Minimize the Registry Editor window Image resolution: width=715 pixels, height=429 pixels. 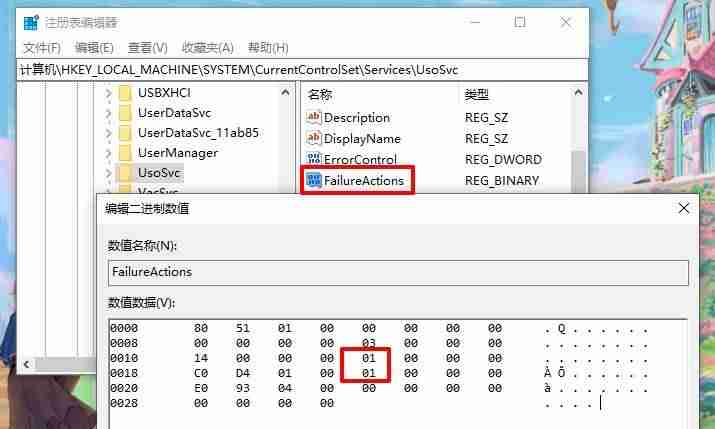(x=475, y=22)
